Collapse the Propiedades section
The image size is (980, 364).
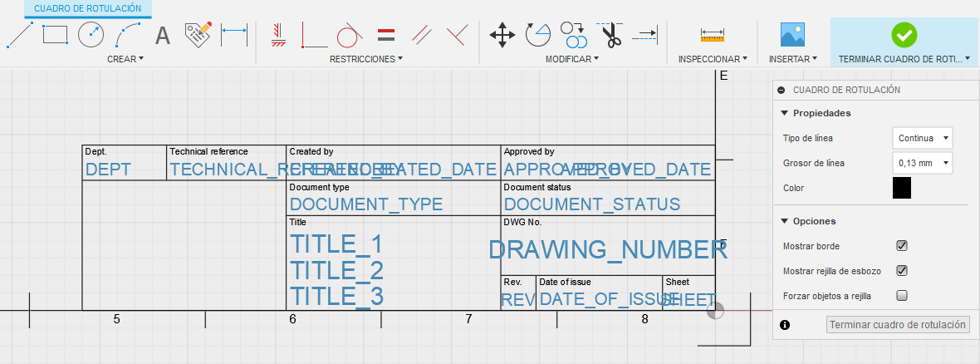[784, 113]
